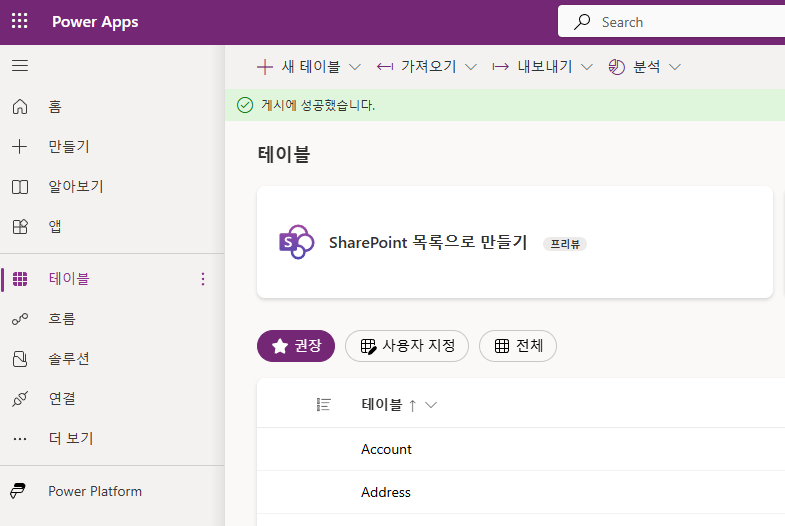
Task: Click the 연결 connections plug icon
Action: click(20, 399)
